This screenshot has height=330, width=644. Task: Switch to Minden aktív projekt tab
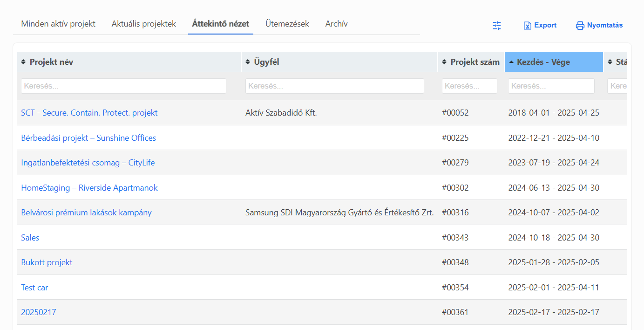(x=58, y=24)
